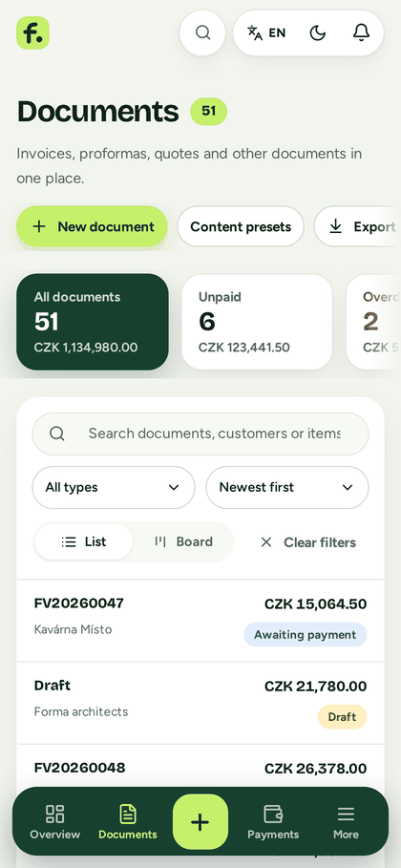The image size is (401, 868).
Task: Select the Kavárna Místo customer name
Action: click(x=74, y=629)
